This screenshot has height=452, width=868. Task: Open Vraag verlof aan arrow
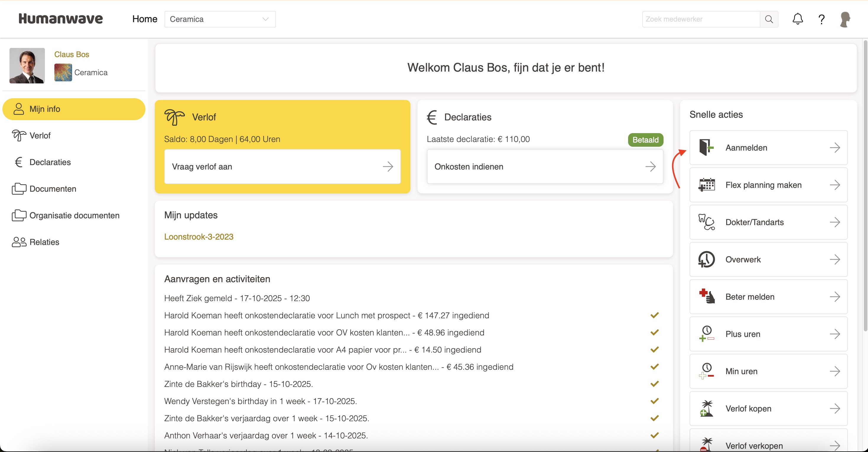point(388,167)
